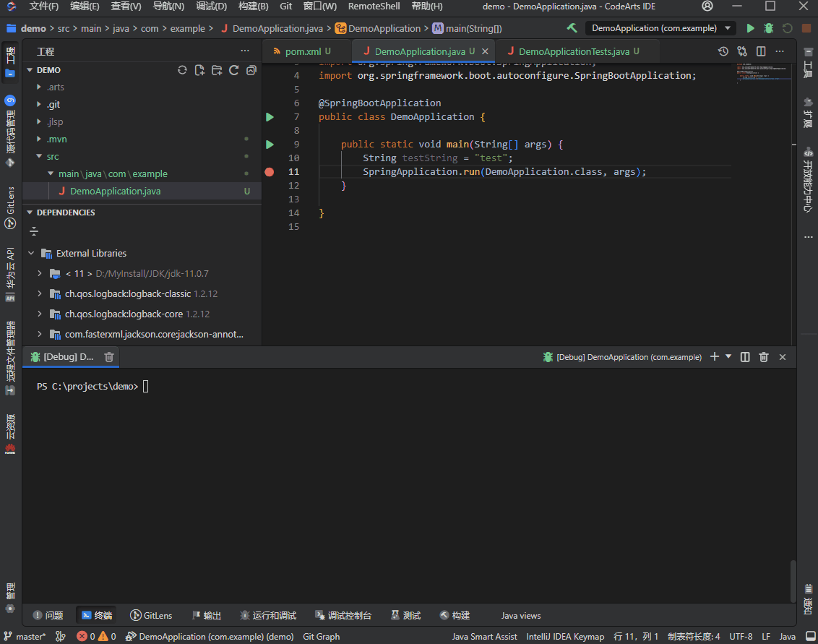Open the 调试控制台 panel button
The height and width of the screenshot is (644, 818).
click(343, 615)
